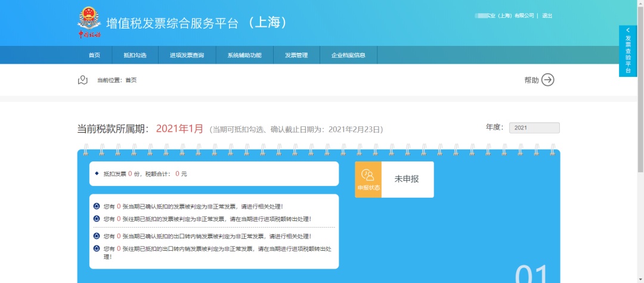Open the 年度 2021 year dropdown
Viewport: 644px width, 283px height.
[x=534, y=128]
